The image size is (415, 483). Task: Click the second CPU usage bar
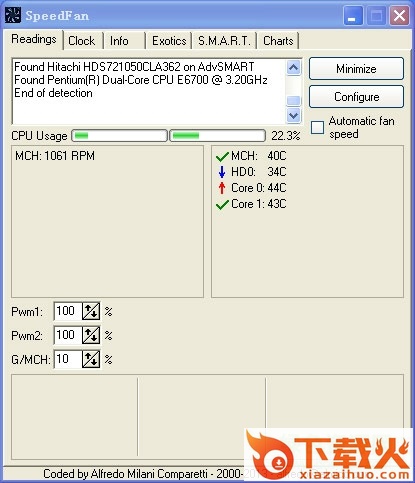coord(217,136)
